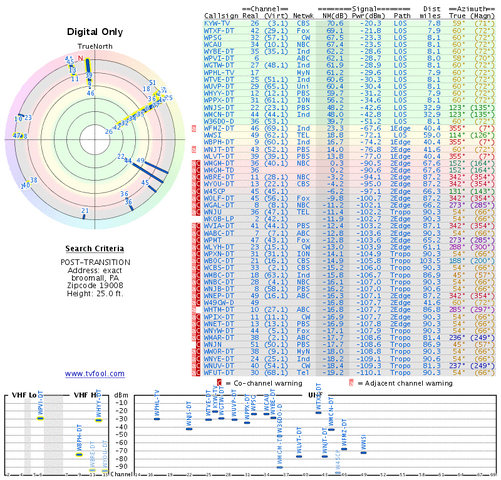
Task: Click the KYW-TV callsign row
Action: (349, 23)
